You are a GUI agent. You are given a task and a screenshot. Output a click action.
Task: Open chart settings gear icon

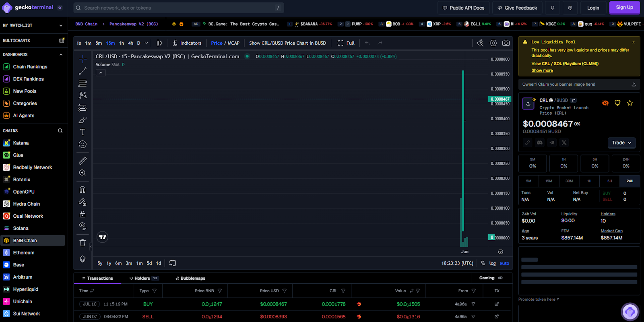pyautogui.click(x=493, y=43)
